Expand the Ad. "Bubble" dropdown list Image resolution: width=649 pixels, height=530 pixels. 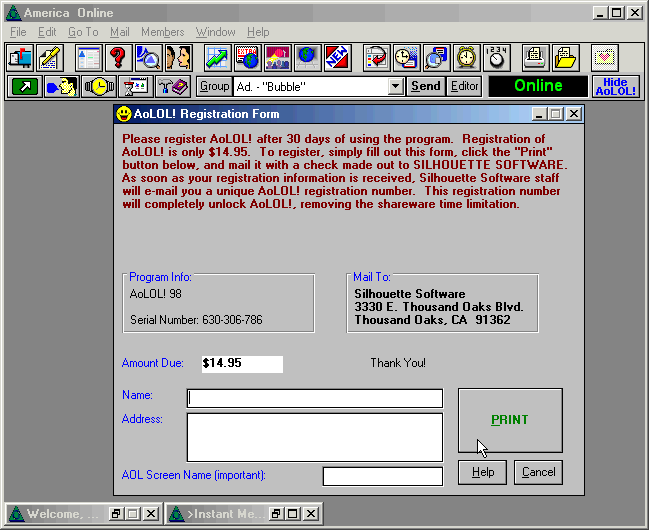coord(396,86)
